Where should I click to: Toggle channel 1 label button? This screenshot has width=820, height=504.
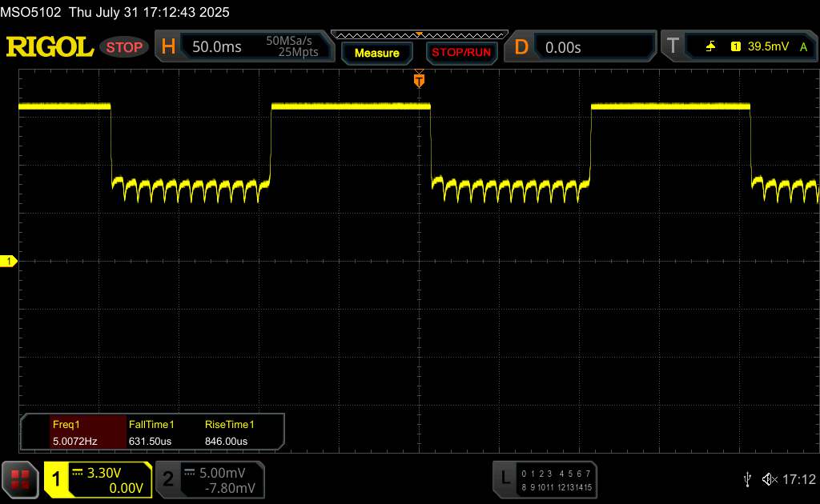tap(56, 479)
